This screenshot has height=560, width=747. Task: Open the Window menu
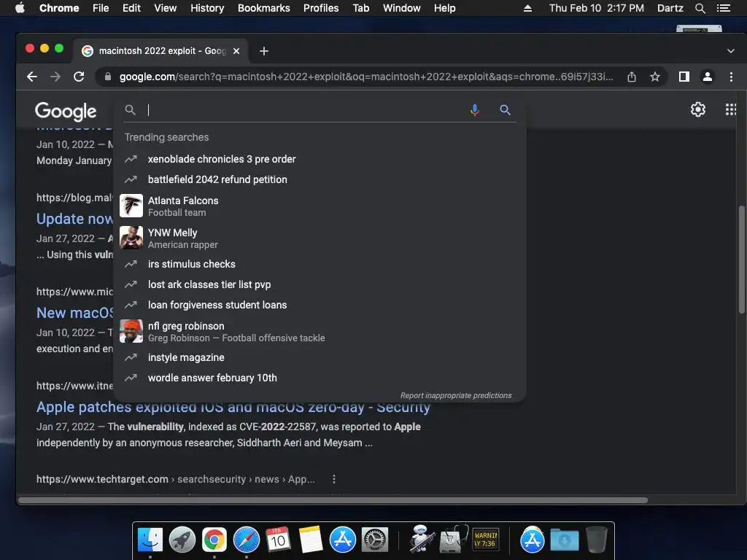point(402,8)
